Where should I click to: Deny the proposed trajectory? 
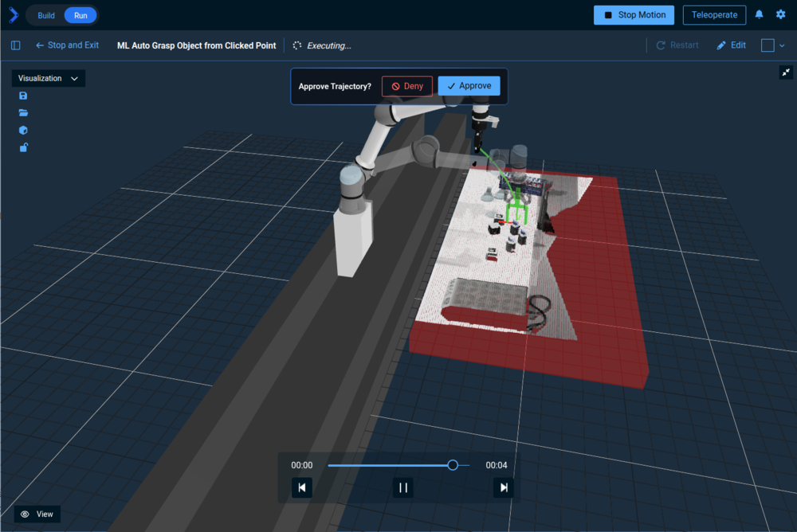point(406,86)
